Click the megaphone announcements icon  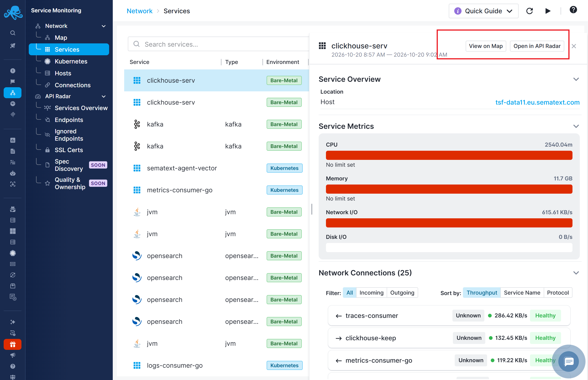pyautogui.click(x=13, y=355)
